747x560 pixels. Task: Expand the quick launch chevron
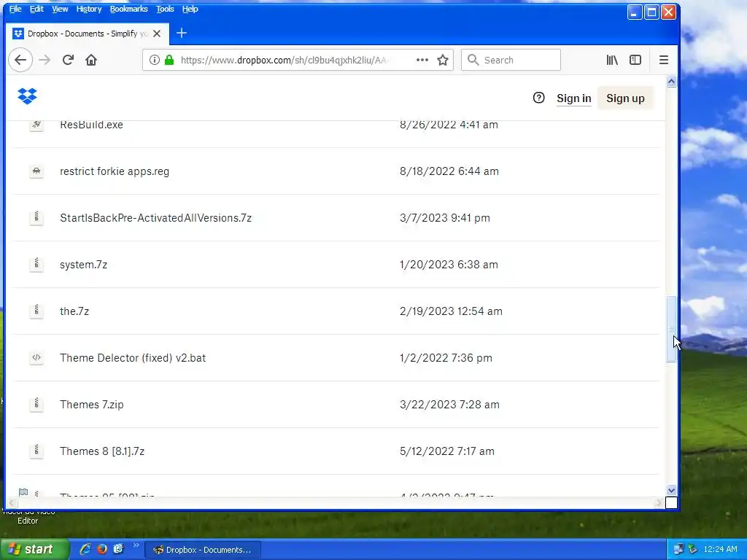click(136, 545)
